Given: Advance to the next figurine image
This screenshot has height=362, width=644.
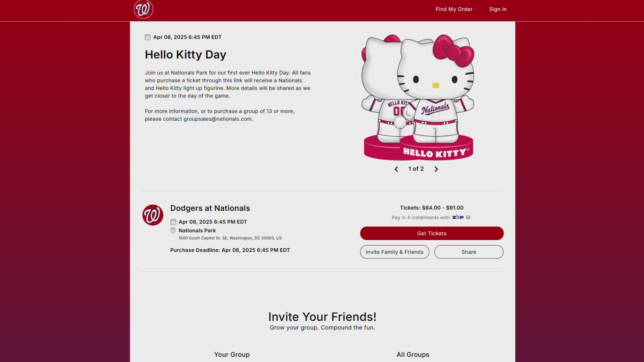Looking at the screenshot, I should [436, 169].
